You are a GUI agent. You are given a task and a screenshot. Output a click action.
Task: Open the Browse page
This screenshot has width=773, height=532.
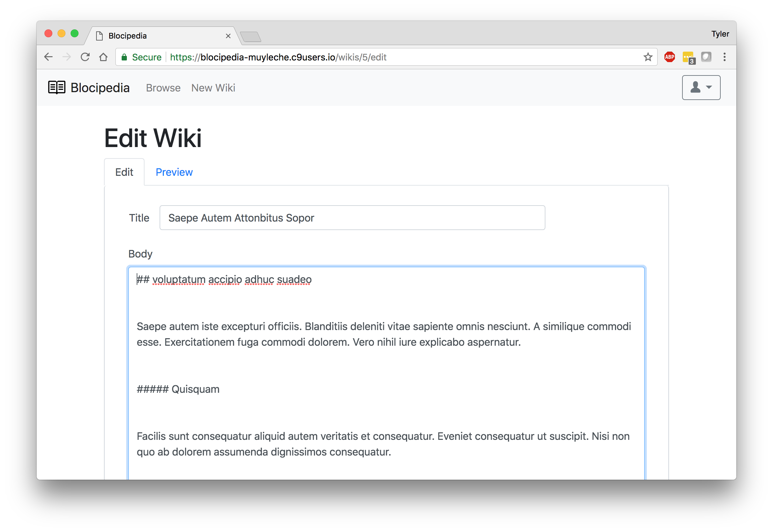163,88
